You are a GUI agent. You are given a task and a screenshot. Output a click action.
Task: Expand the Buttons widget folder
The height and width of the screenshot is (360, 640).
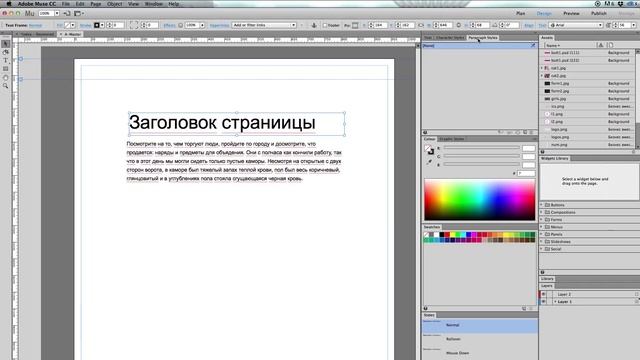pyautogui.click(x=542, y=205)
